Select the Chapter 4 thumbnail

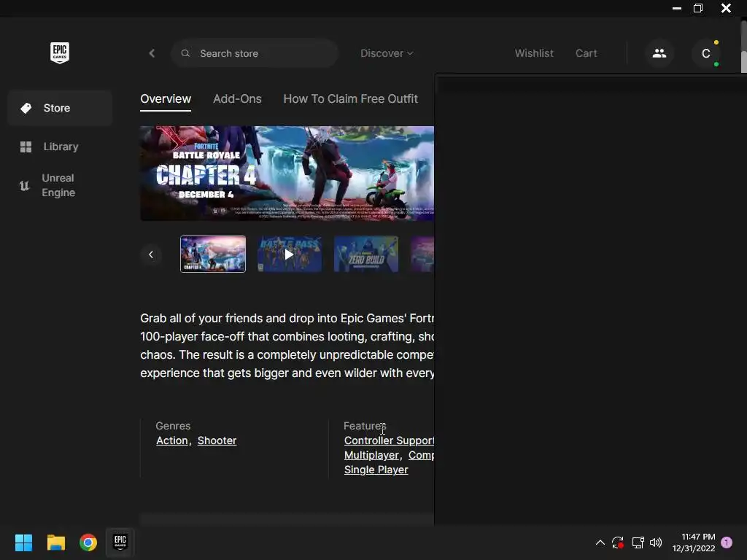[x=213, y=254]
